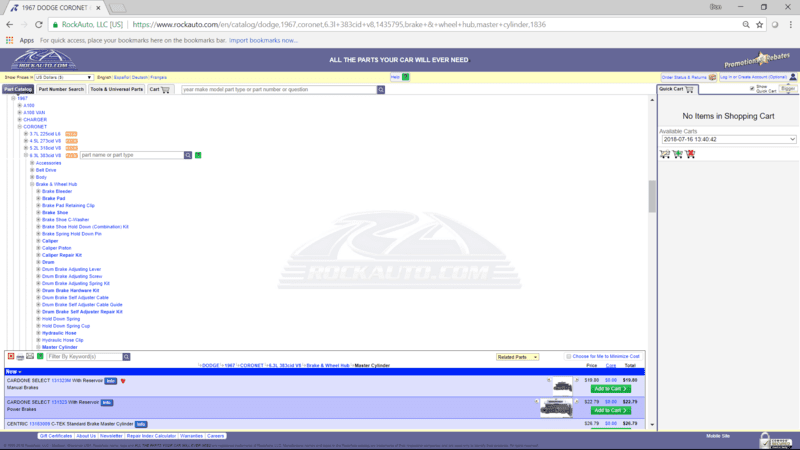The image size is (800, 450).
Task: Open the Show Prices In currency dropdown
Action: coord(63,78)
